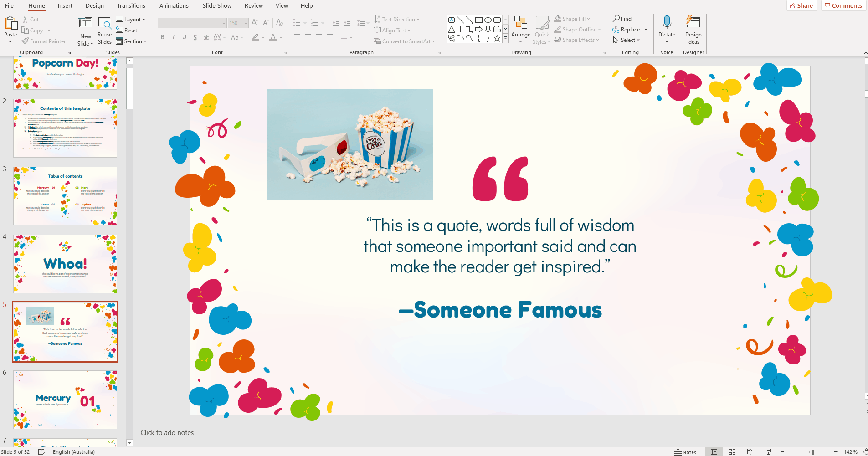Image resolution: width=868 pixels, height=456 pixels.
Task: Open Reading View from status bar
Action: 750,452
